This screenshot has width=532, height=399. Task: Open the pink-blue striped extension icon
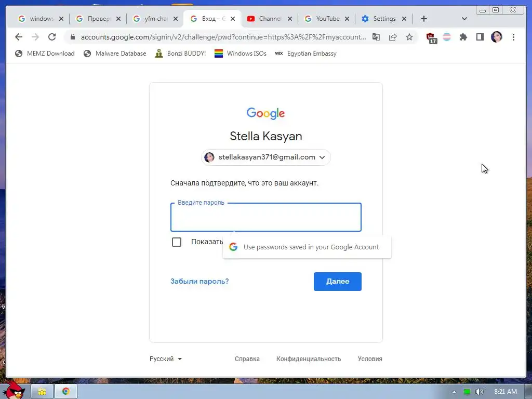tap(447, 37)
